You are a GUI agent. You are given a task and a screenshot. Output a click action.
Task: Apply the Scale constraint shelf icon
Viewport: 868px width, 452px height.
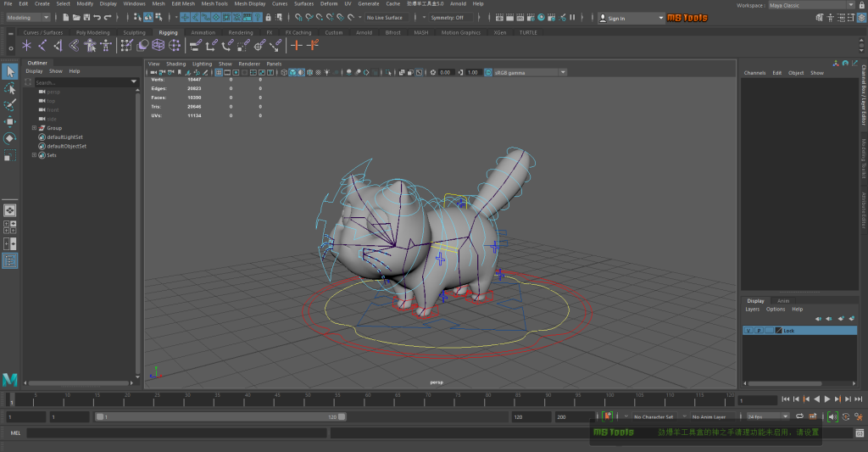243,46
